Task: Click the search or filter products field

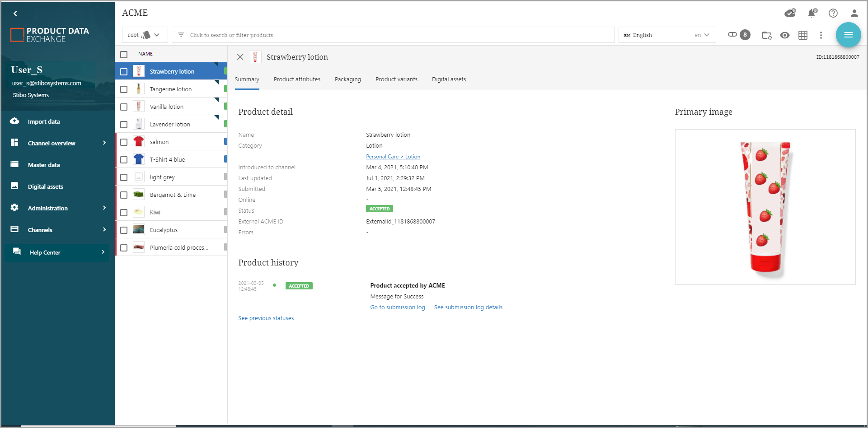Action: click(x=393, y=35)
